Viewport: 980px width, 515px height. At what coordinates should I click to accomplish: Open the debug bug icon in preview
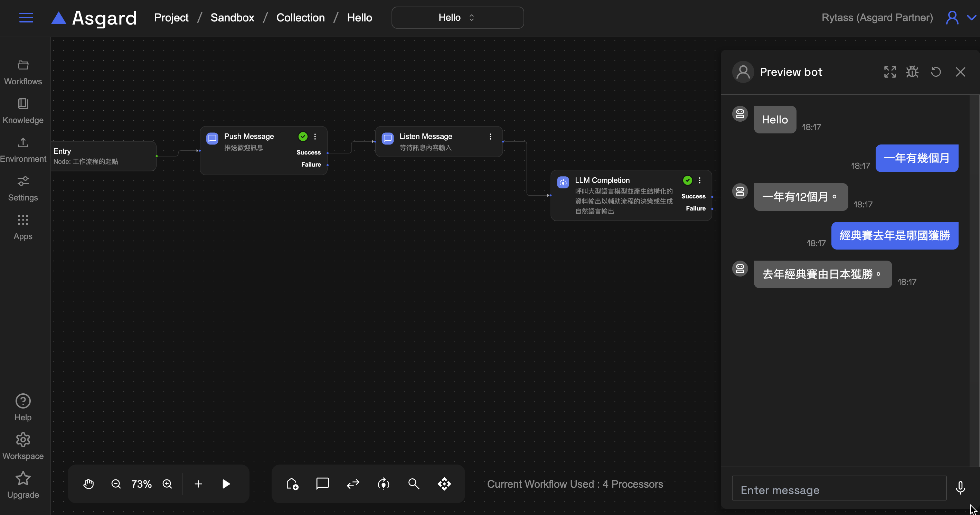pos(912,72)
